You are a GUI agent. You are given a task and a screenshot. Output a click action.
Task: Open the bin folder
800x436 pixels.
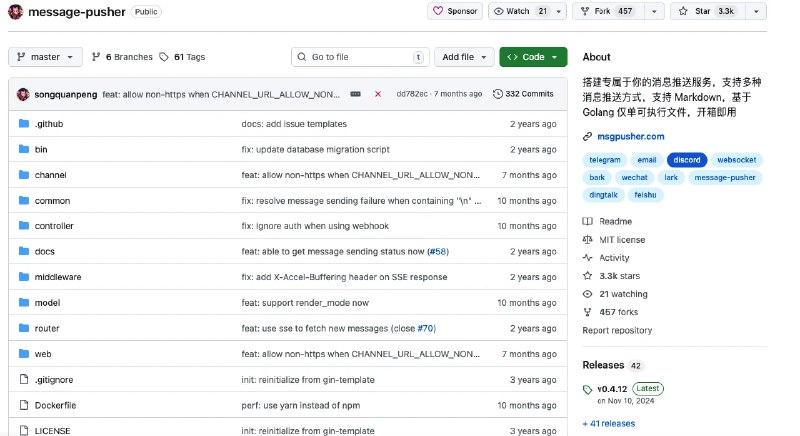point(41,149)
